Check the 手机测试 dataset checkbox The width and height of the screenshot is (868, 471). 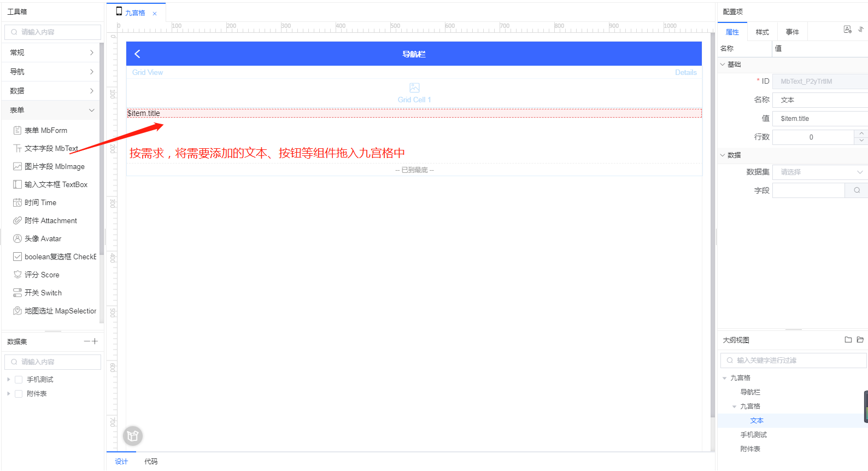click(x=19, y=380)
